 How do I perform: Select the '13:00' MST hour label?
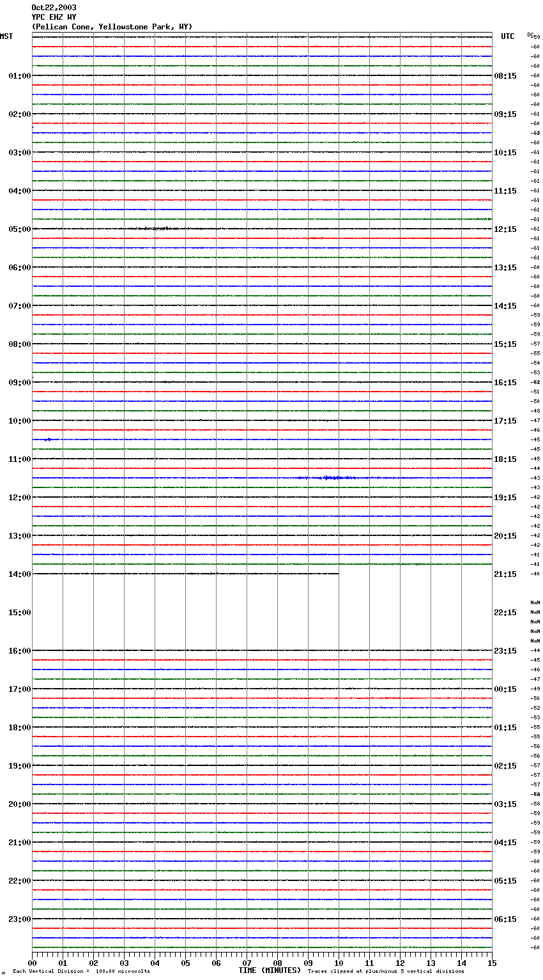[20, 536]
